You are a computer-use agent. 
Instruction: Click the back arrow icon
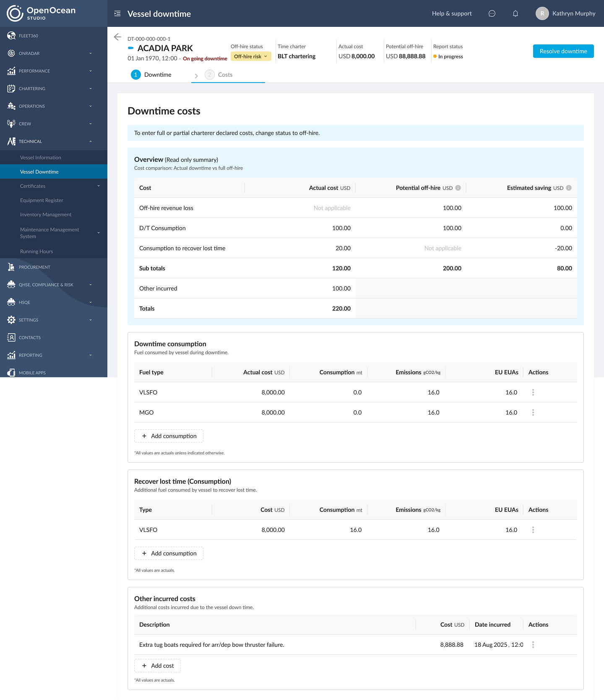(117, 37)
